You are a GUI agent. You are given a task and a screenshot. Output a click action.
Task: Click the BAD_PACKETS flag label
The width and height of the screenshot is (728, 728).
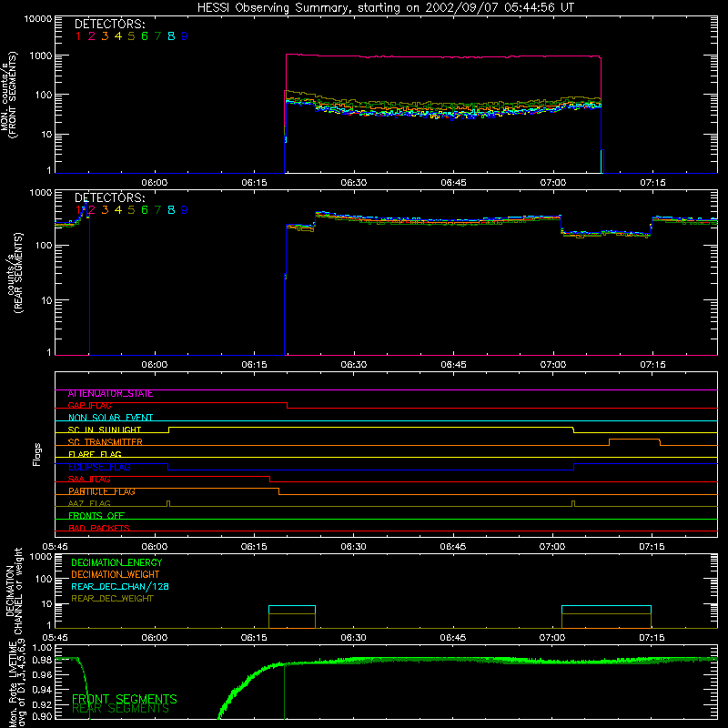(x=99, y=528)
